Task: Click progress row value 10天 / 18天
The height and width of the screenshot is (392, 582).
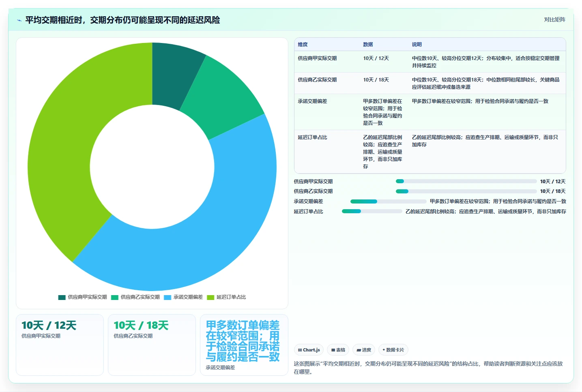Action: point(553,191)
